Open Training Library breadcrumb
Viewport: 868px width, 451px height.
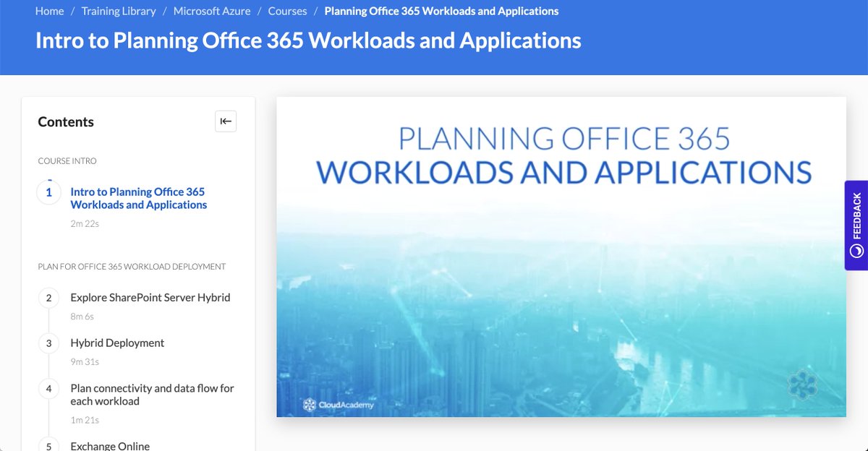point(119,11)
